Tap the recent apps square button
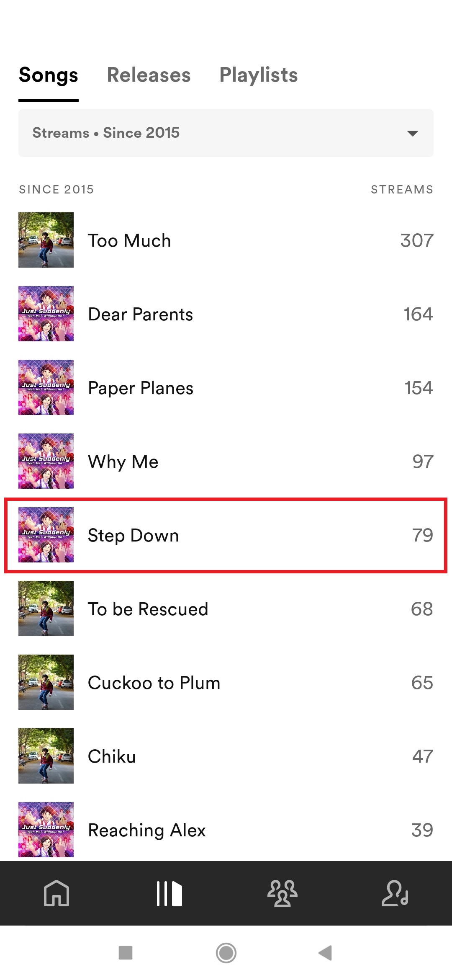The image size is (452, 980). click(126, 953)
